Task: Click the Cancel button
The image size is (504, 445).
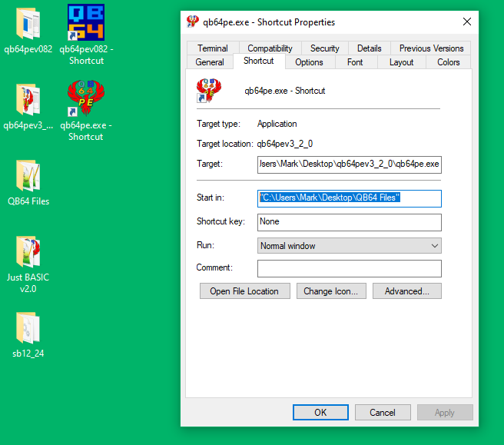Action: tap(383, 412)
